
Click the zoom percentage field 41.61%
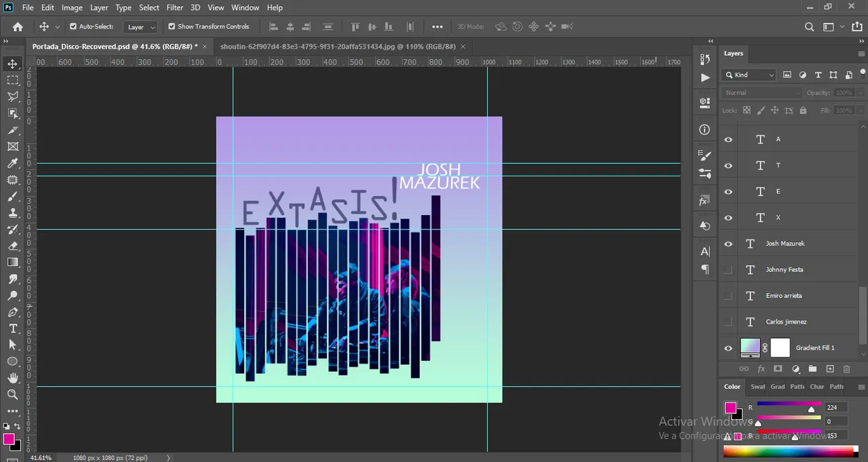(41, 458)
